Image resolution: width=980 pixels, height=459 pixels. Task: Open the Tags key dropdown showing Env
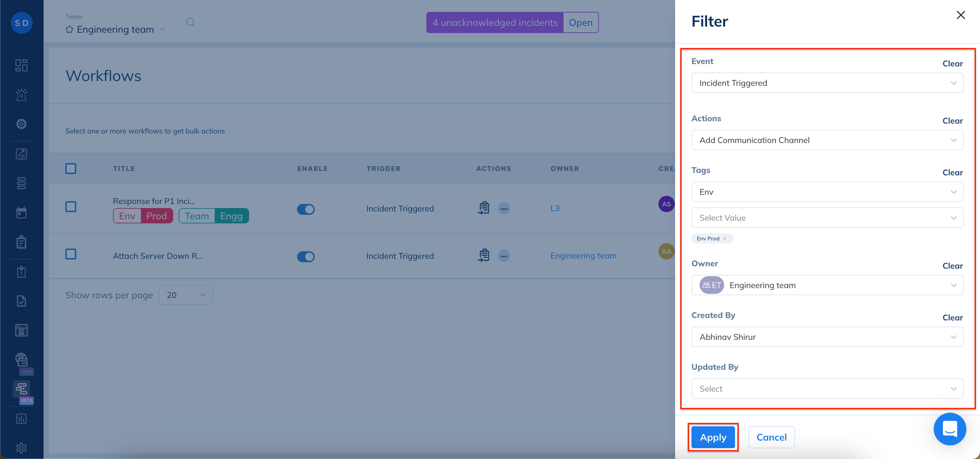[x=827, y=192]
